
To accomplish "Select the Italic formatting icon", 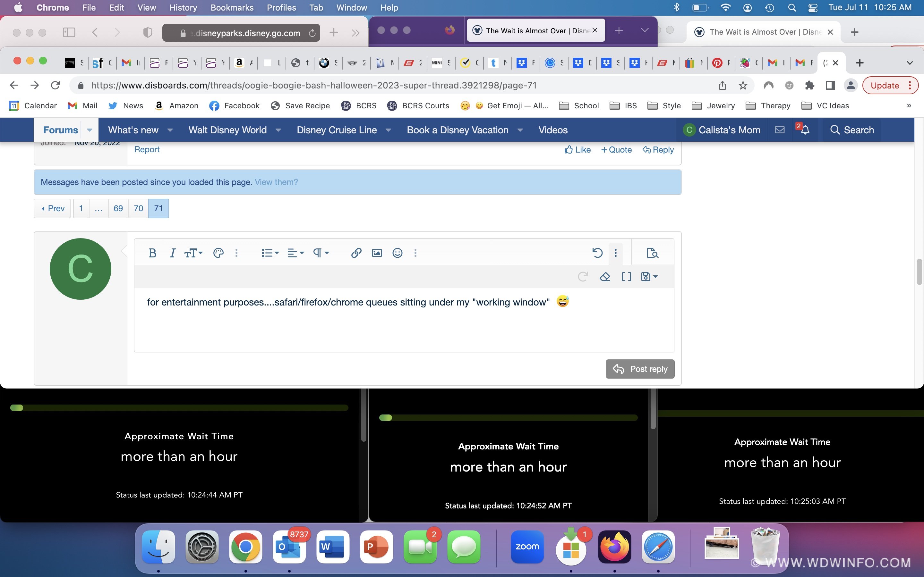I will [x=172, y=253].
